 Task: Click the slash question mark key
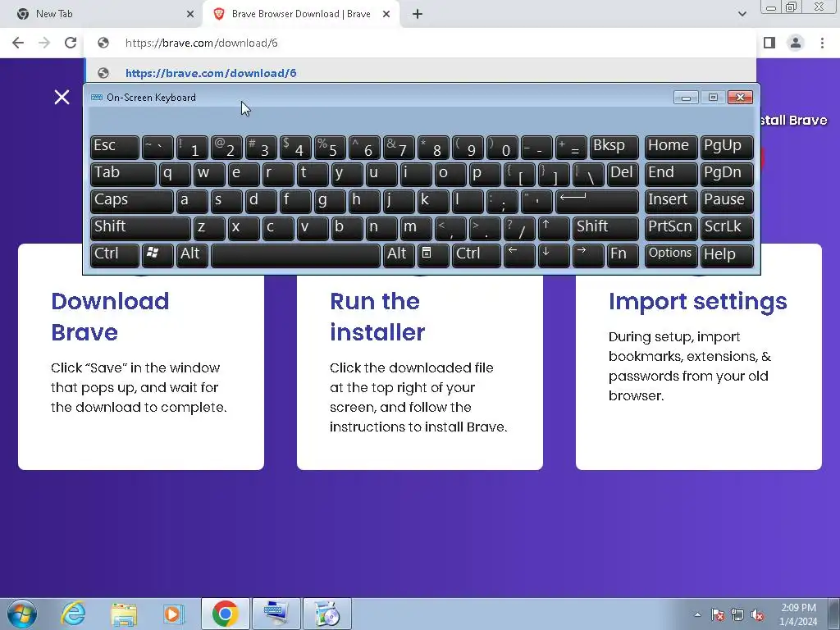519,228
